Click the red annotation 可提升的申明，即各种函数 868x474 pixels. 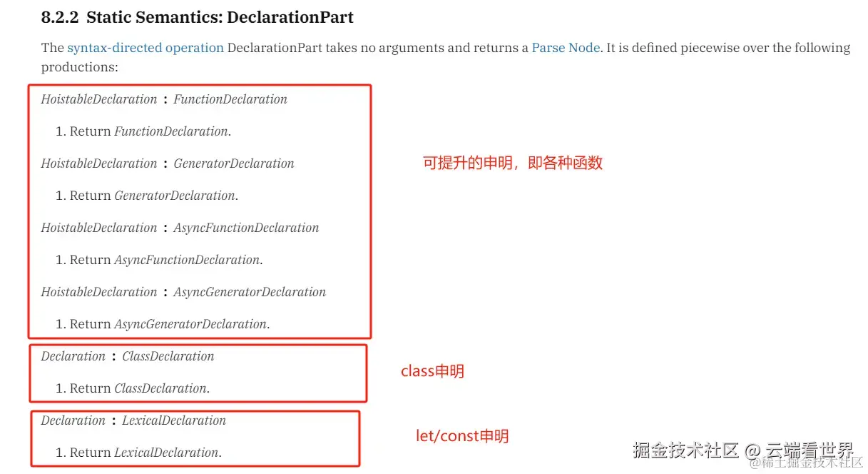click(513, 163)
